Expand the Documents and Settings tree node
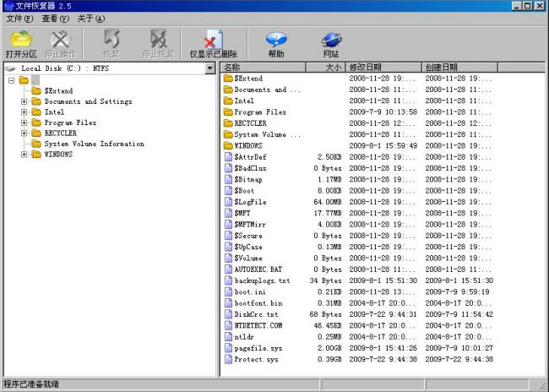The width and height of the screenshot is (549, 392). tap(24, 101)
